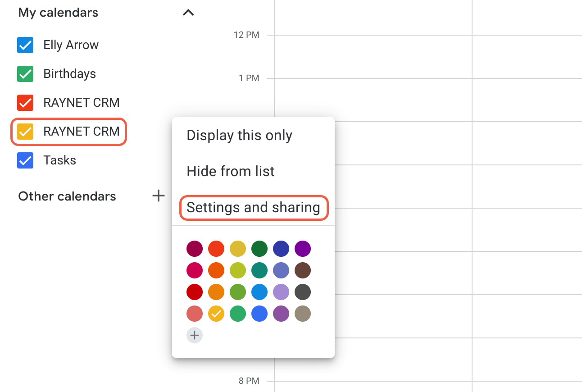Click the 8 PM time label
The height and width of the screenshot is (392, 582).
(249, 381)
